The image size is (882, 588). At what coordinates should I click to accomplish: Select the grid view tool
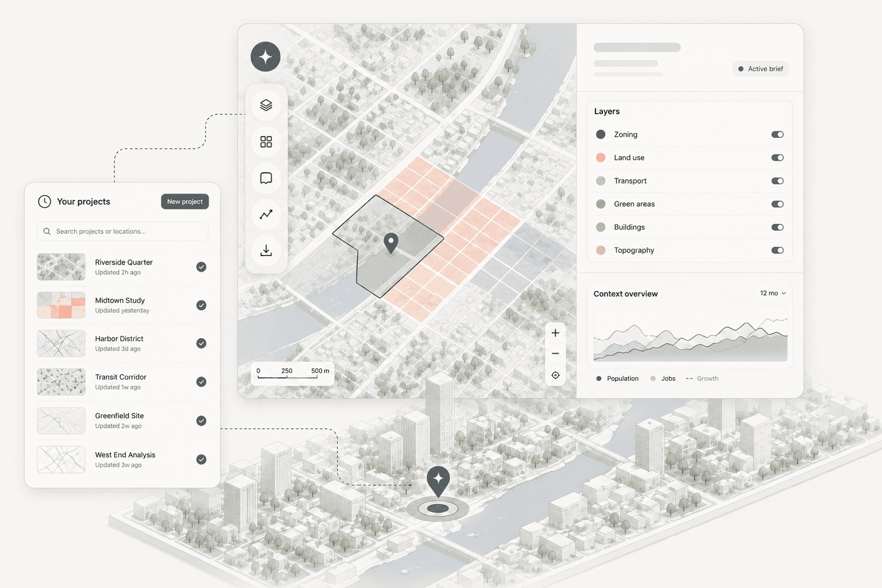coord(266,142)
